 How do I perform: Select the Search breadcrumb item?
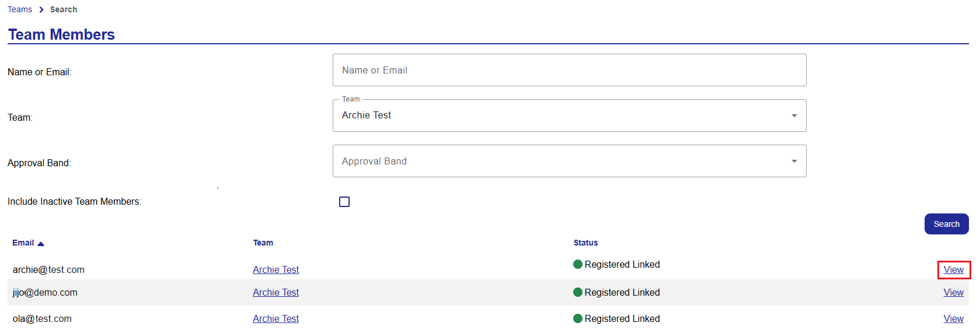click(64, 9)
